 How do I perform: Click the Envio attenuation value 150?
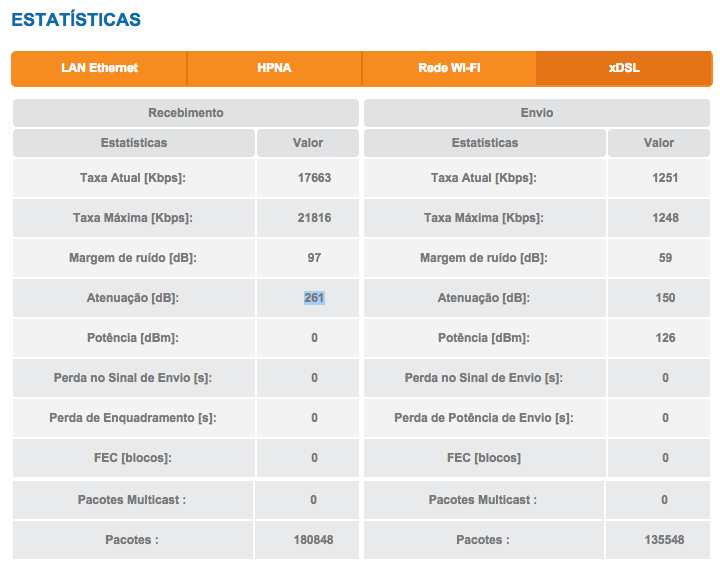click(665, 298)
